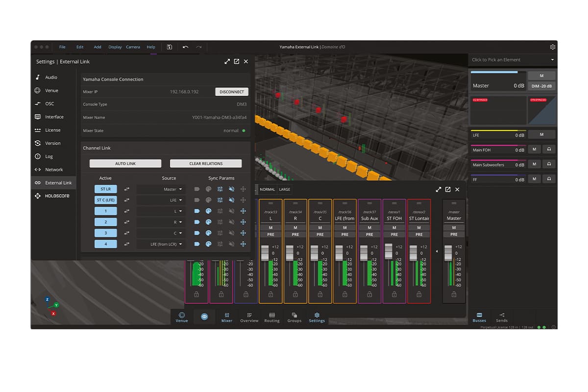Viewport: 588px width, 392px height.
Task: Click PRE button on ST FOH strip
Action: (x=394, y=235)
